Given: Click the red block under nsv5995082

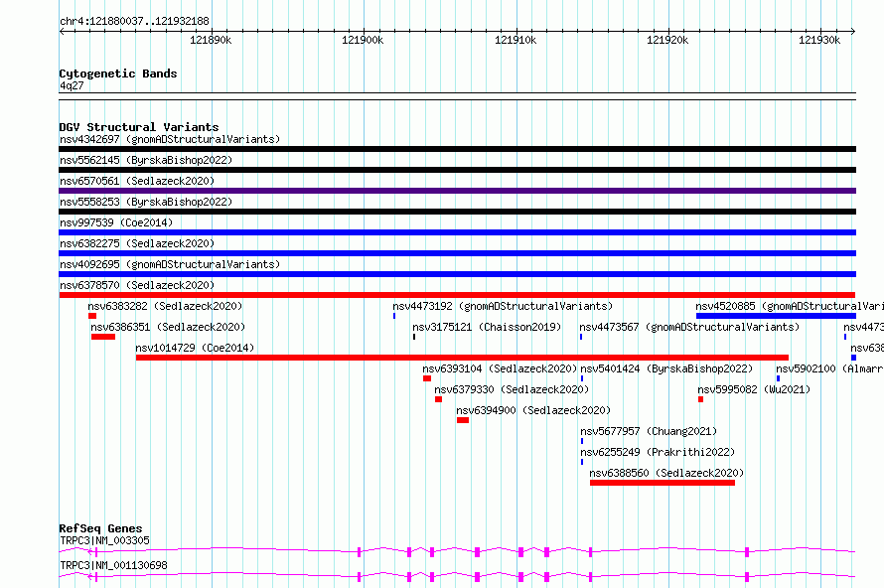Looking at the screenshot, I should point(700,399).
